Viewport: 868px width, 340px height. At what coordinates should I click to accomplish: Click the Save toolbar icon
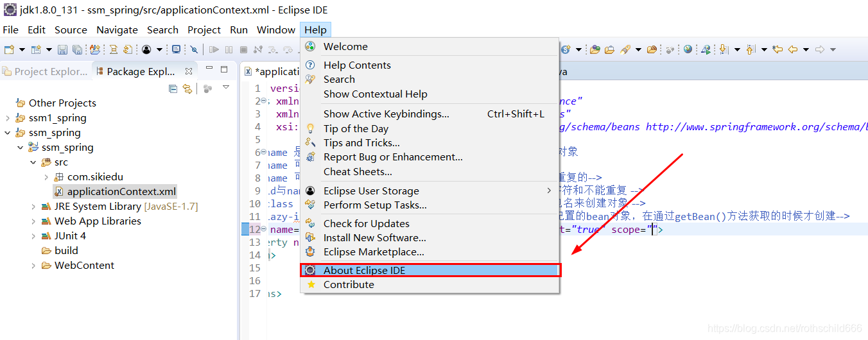[62, 49]
